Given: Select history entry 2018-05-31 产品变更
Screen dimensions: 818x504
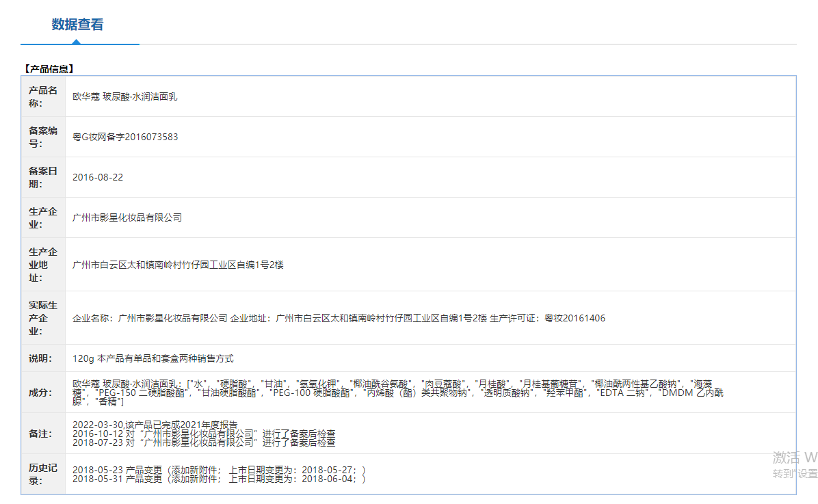Looking at the screenshot, I should 219,479.
